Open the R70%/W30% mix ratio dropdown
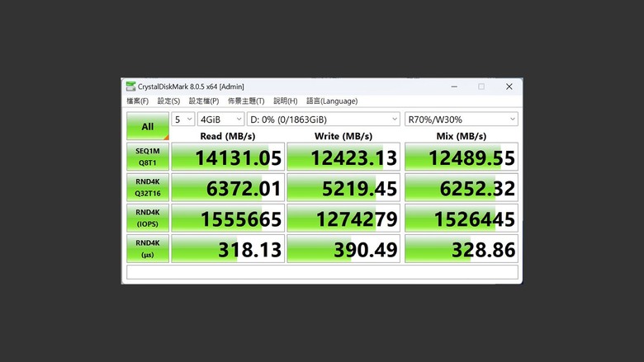The height and width of the screenshot is (362, 644). [462, 120]
